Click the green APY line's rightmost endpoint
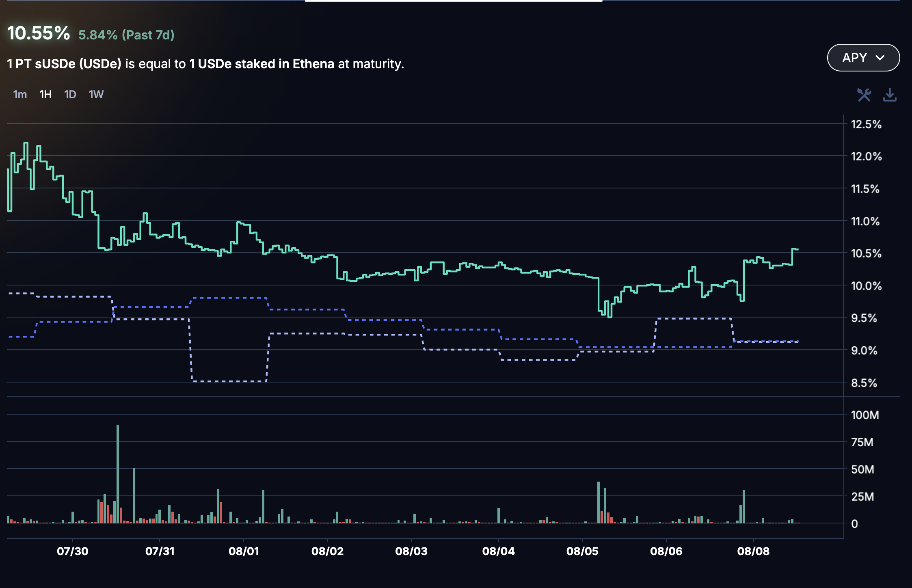The width and height of the screenshot is (912, 588). 797,249
